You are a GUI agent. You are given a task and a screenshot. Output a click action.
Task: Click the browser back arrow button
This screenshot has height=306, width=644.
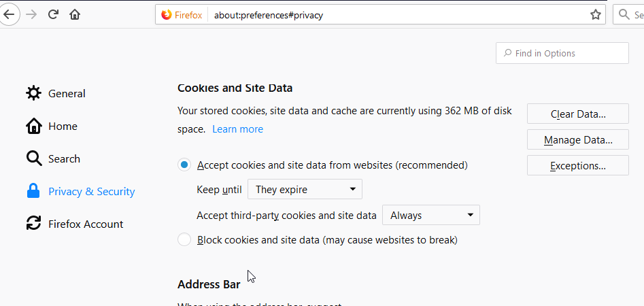click(x=9, y=15)
